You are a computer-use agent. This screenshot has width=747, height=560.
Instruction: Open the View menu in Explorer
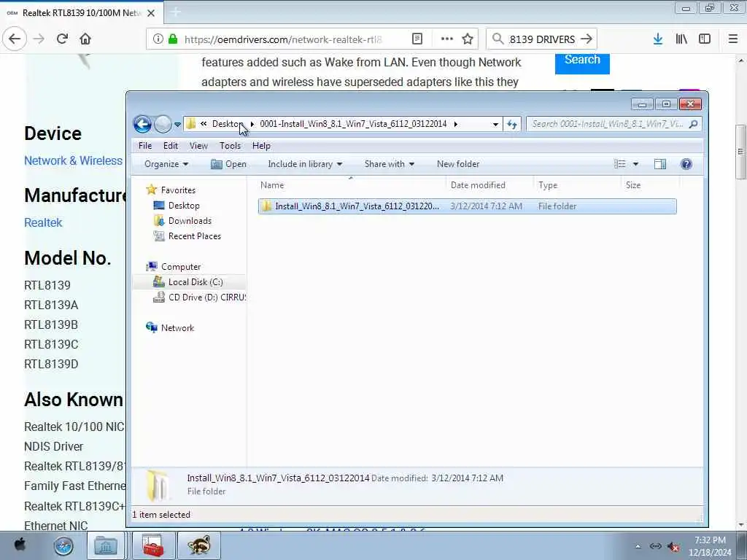[x=198, y=146]
